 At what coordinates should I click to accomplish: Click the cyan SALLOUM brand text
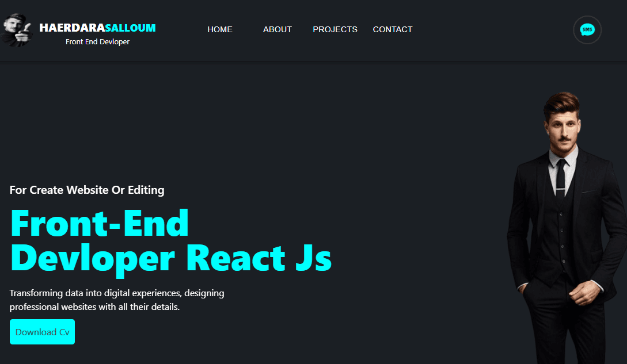[131, 28]
